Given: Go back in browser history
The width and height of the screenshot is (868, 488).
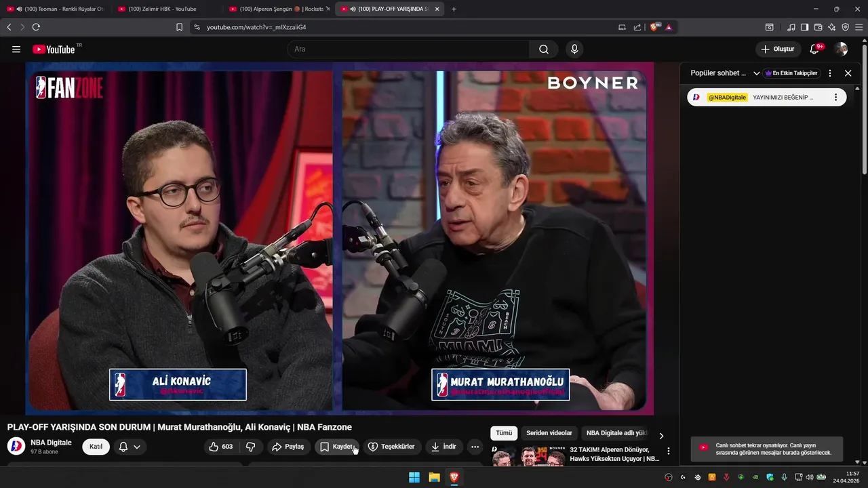Looking at the screenshot, I should pyautogui.click(x=9, y=27).
